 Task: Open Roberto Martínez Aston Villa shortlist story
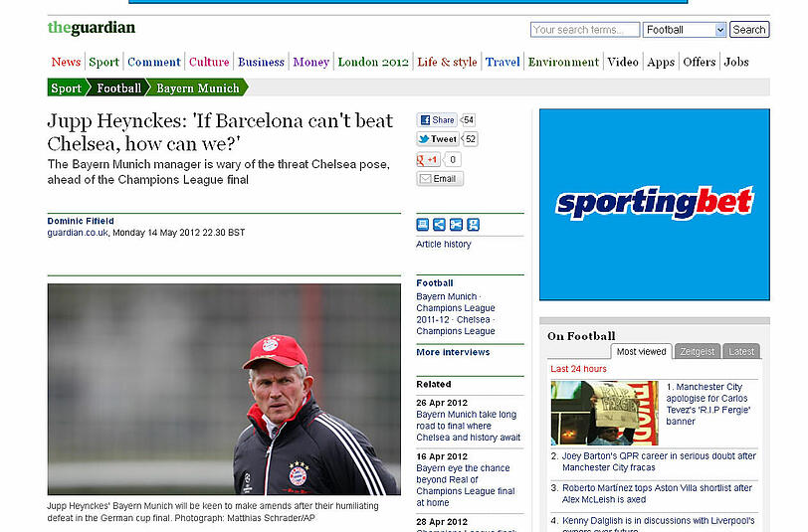(657, 493)
